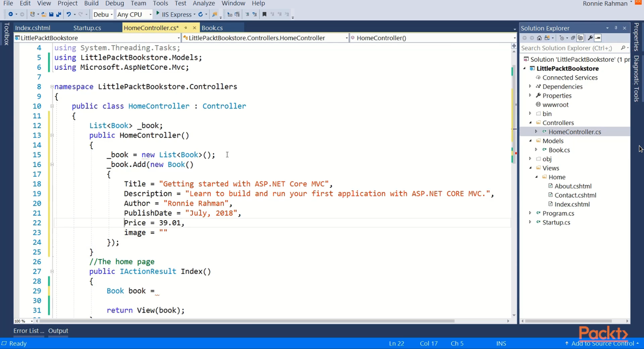644x349 pixels.
Task: Expand the Properties node in Solution Explorer
Action: [x=530, y=96]
